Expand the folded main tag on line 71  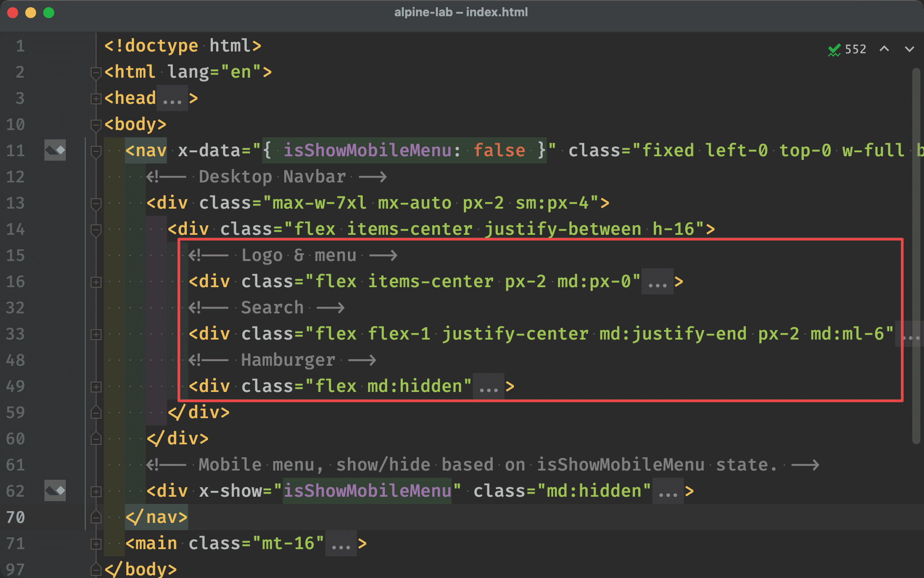pyautogui.click(x=96, y=544)
